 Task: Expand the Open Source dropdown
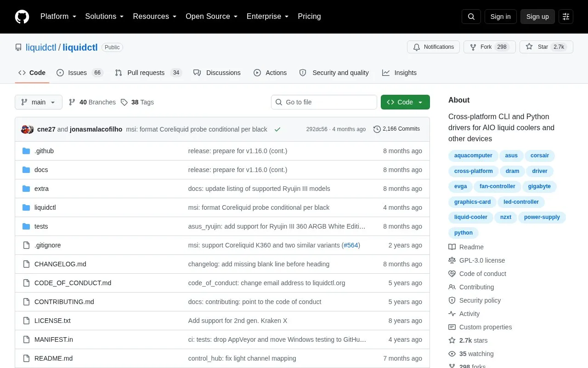click(x=212, y=17)
